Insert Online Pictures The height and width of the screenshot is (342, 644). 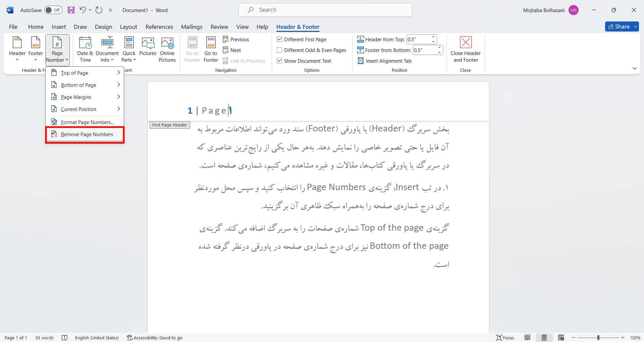[x=167, y=50]
